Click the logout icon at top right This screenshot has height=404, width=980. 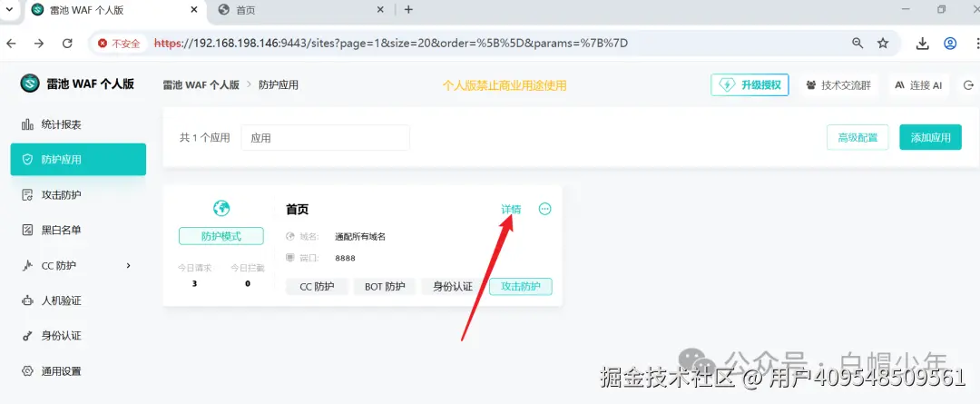point(969,85)
